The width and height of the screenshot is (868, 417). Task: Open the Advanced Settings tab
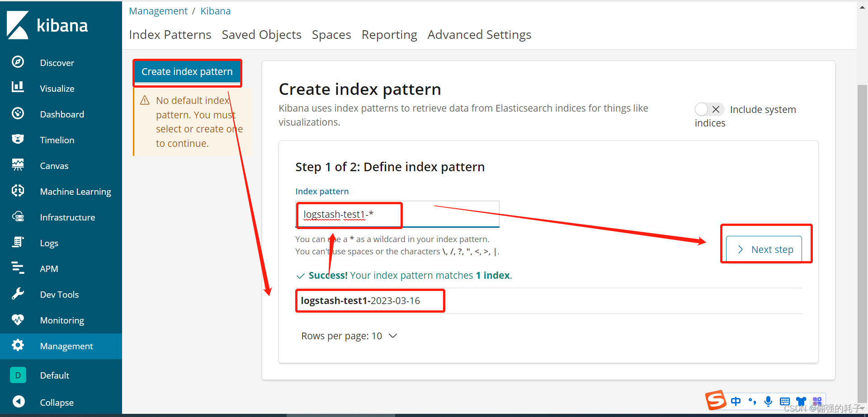pyautogui.click(x=479, y=35)
